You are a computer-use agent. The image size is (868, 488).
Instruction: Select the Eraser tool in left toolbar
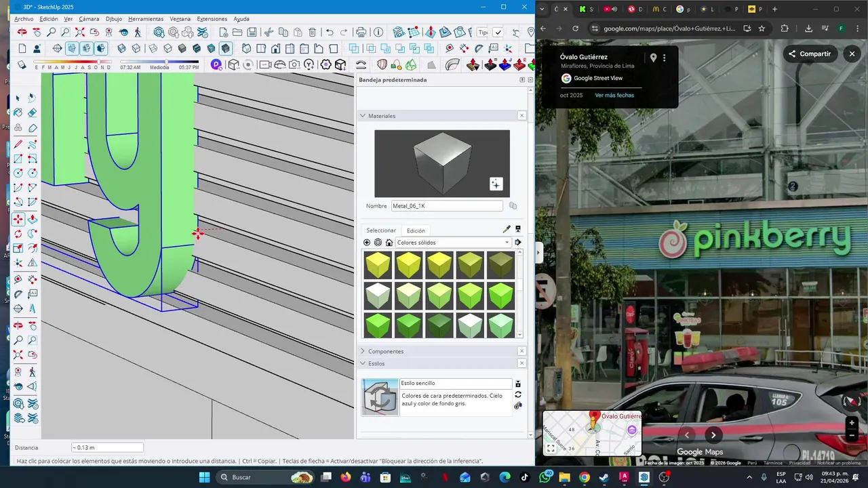coord(32,113)
